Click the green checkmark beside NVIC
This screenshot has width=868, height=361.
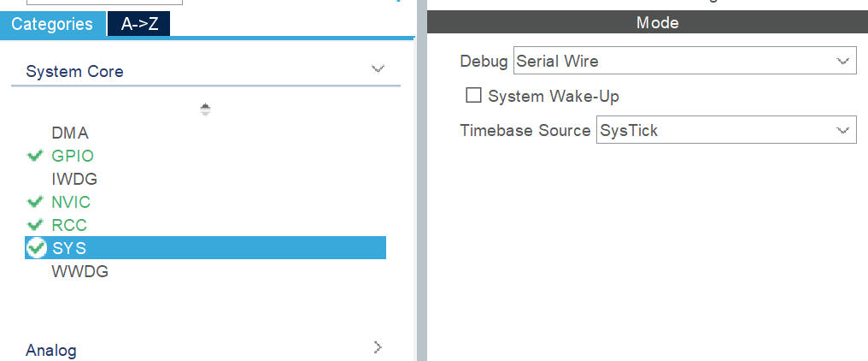(35, 203)
